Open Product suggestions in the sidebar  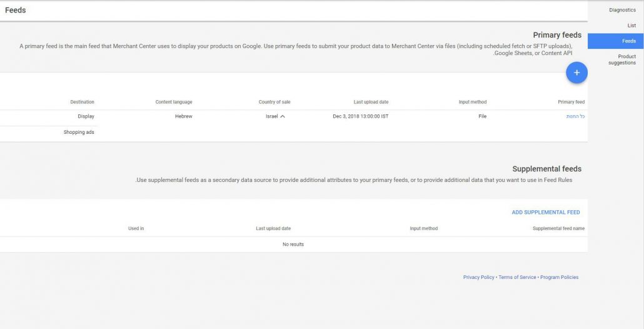[x=622, y=59]
